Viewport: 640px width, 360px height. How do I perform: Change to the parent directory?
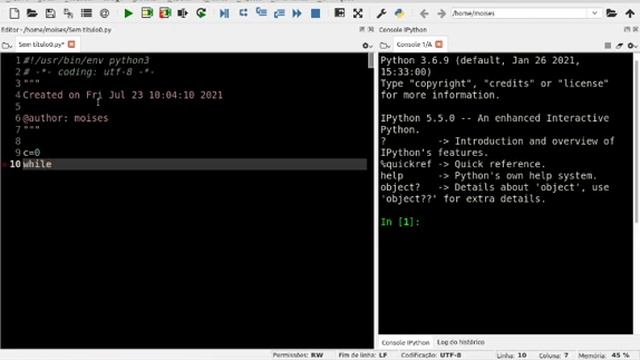pyautogui.click(x=630, y=13)
